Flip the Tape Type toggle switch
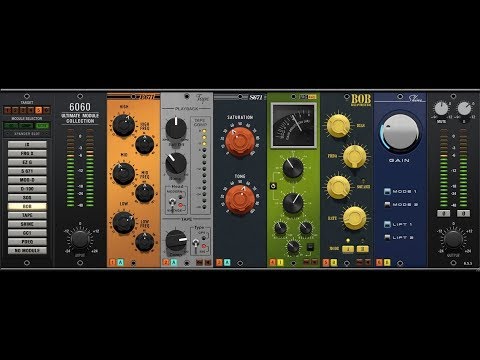This screenshot has height=360, width=480. (196, 243)
